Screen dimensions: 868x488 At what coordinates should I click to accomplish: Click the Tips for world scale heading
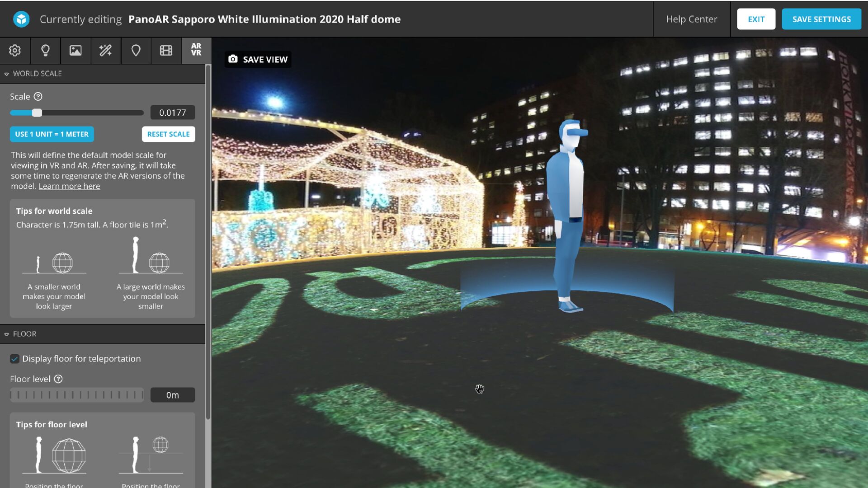point(54,211)
